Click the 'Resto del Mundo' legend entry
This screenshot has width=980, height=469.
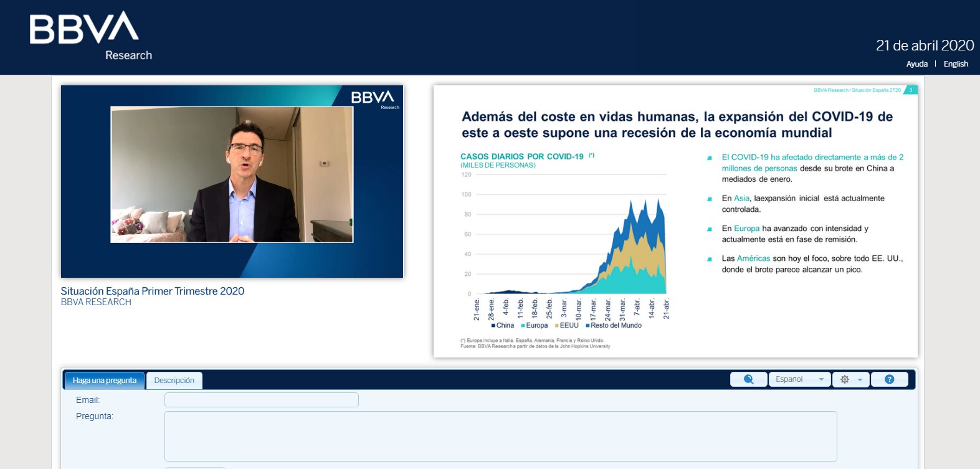[x=614, y=326]
